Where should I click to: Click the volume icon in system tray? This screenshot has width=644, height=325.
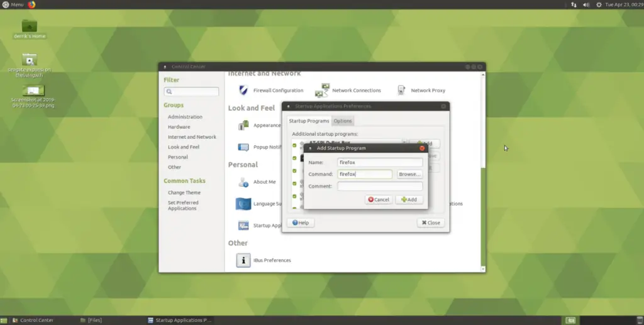point(586,4)
